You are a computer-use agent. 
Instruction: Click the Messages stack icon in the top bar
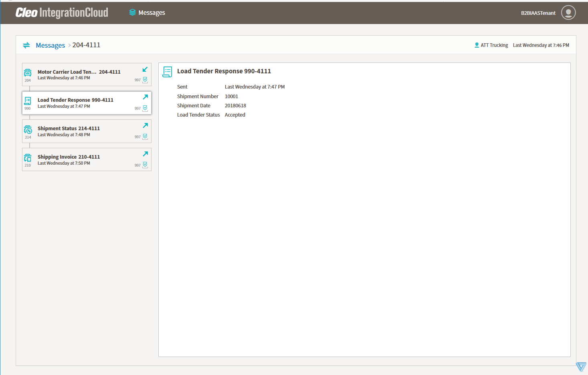pyautogui.click(x=133, y=12)
